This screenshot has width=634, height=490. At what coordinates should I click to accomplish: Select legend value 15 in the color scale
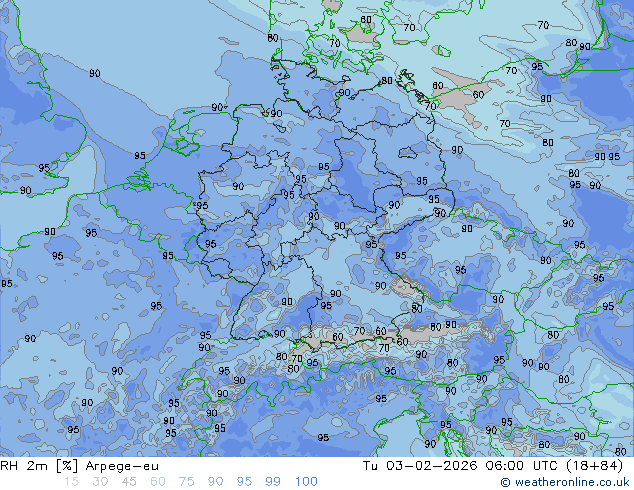[71, 482]
